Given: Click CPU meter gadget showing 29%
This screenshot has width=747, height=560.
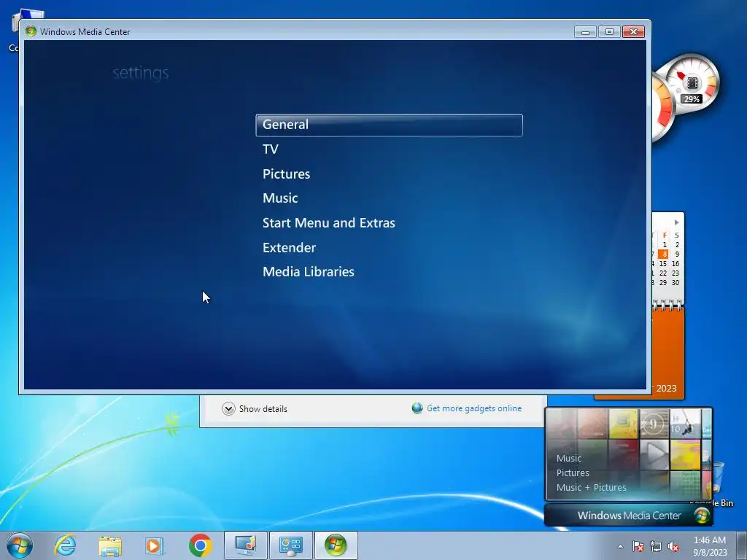Looking at the screenshot, I should 692,83.
